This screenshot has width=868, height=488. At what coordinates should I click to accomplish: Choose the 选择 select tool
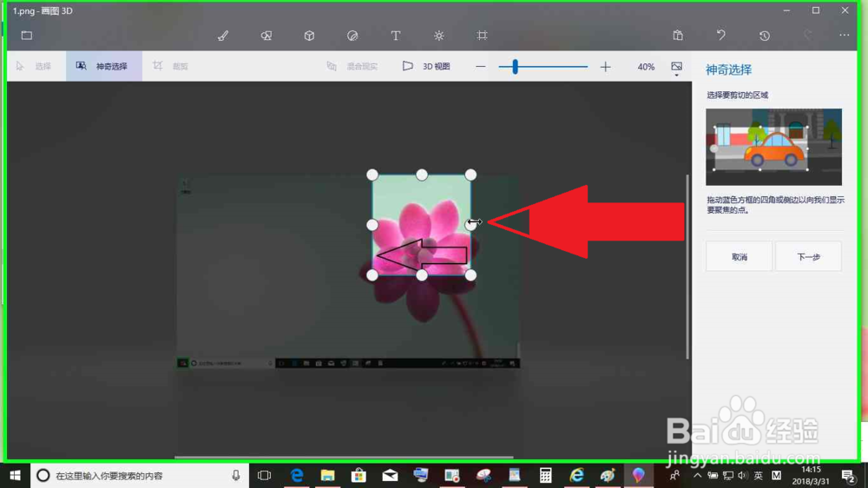click(35, 67)
